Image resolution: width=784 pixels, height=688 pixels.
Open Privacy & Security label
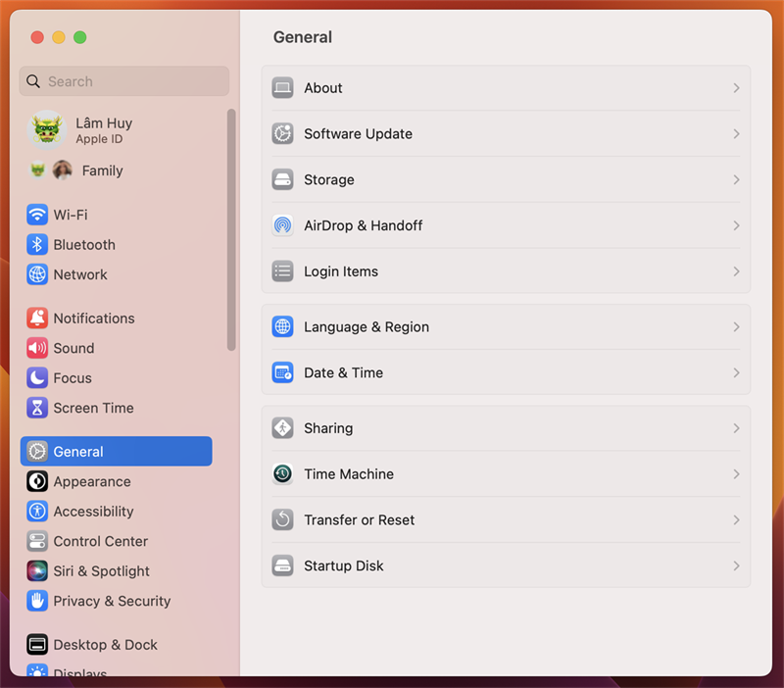[112, 601]
